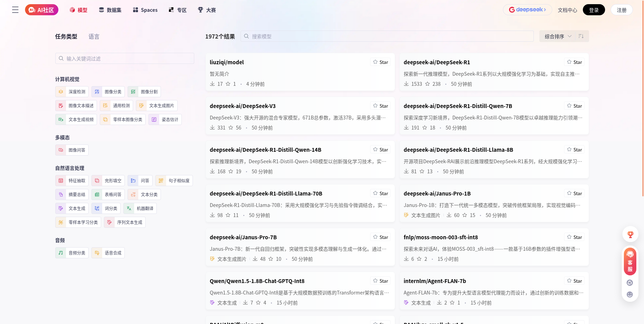
Task: Click 完形填空 filter icon
Action: pyautogui.click(x=97, y=181)
